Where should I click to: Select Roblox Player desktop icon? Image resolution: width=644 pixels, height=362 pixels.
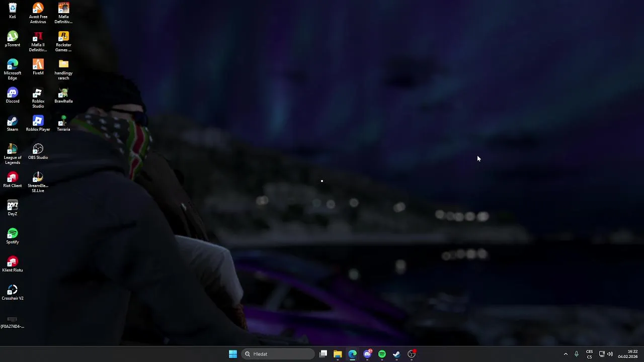38,124
